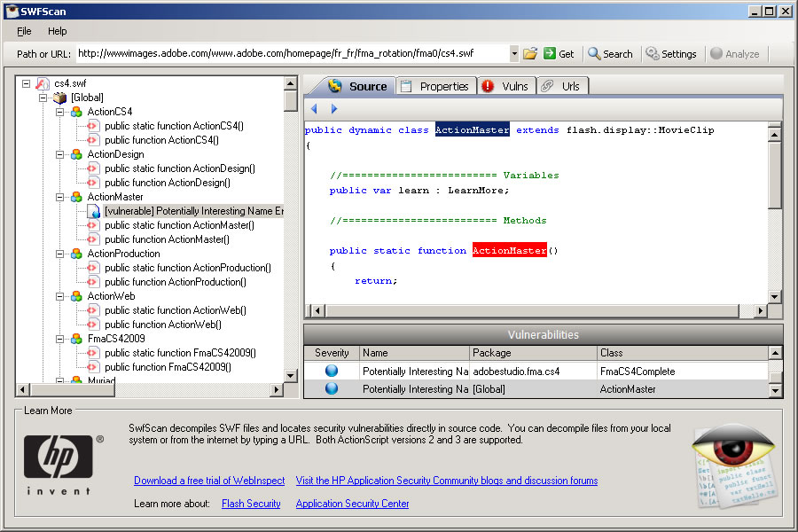Select the [vulnerable] Potentially Interesting Name item

[193, 211]
